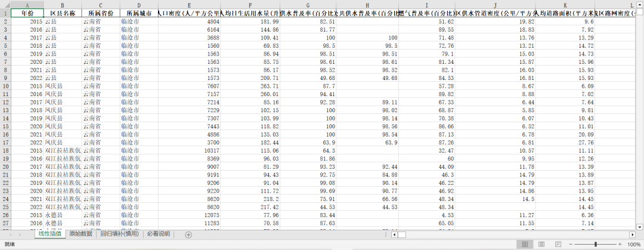Select cell with value 27.76
Image resolution: width=644 pixels, height=250 pixels.
pos(565,142)
